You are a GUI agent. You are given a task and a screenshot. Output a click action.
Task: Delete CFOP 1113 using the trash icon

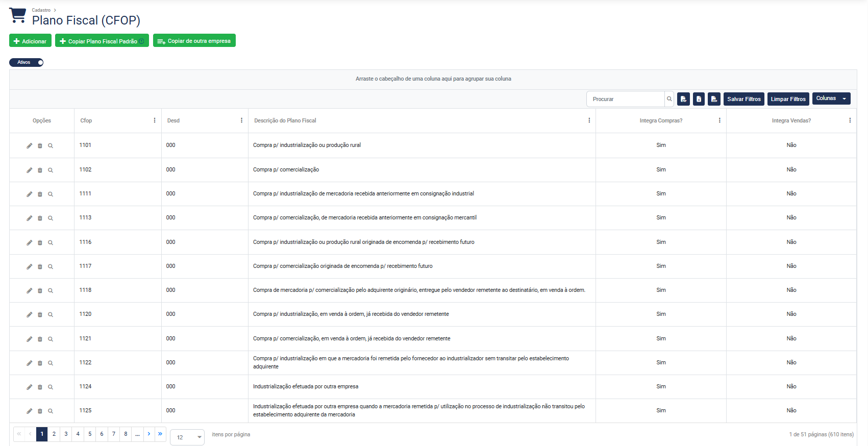[x=40, y=218]
